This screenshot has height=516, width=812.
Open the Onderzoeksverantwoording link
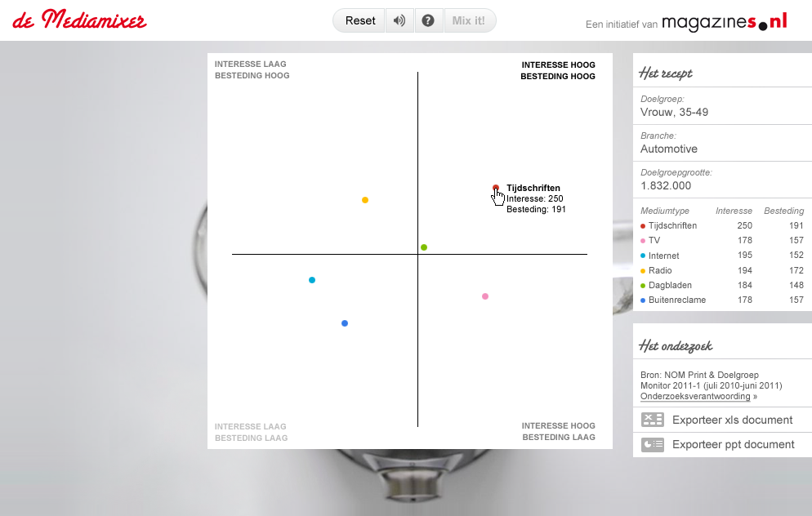(695, 396)
